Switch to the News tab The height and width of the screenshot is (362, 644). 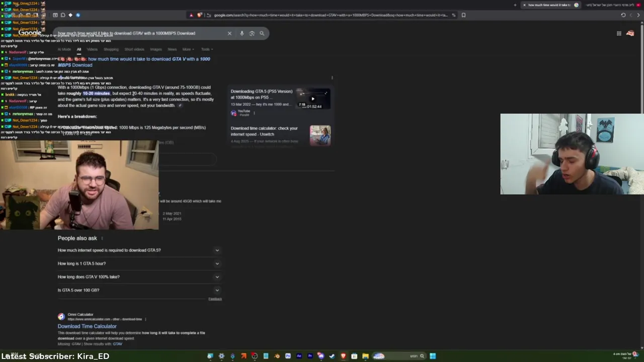172,49
